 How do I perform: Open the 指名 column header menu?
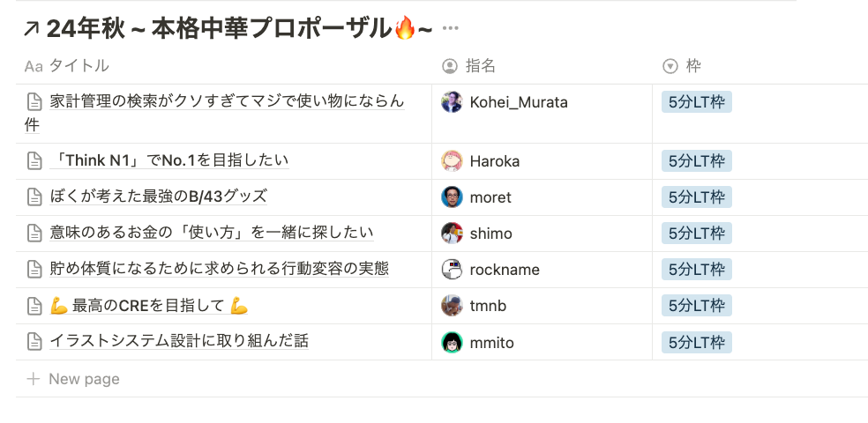point(480,66)
